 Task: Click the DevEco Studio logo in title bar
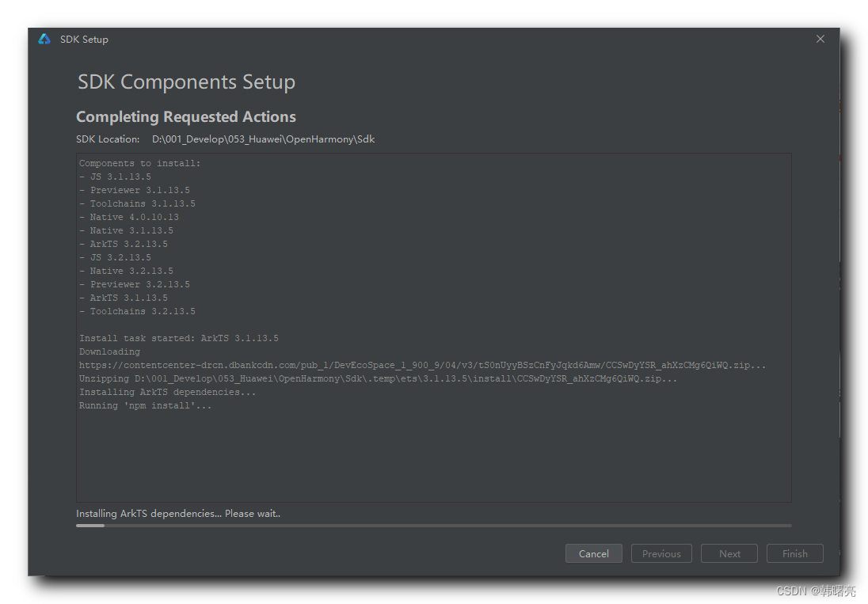pyautogui.click(x=44, y=40)
